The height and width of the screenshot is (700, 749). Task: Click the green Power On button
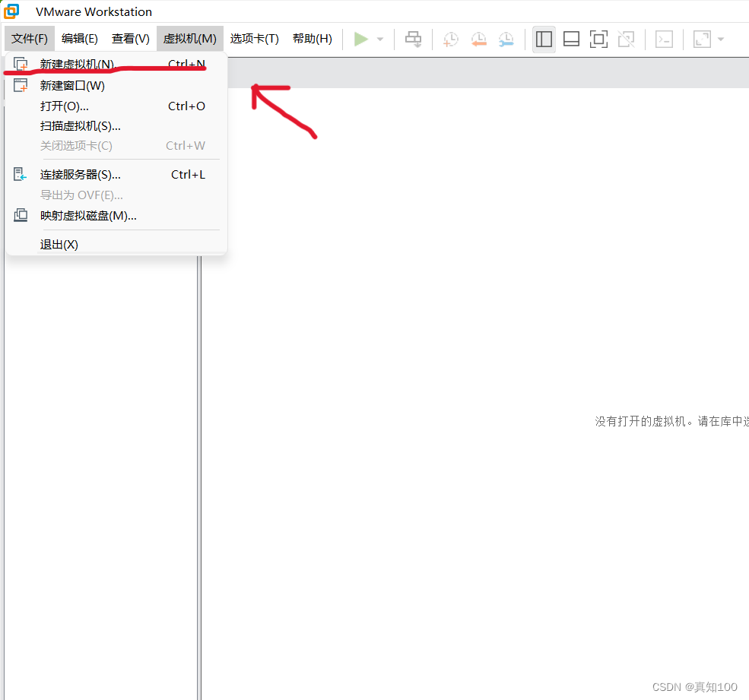[362, 39]
